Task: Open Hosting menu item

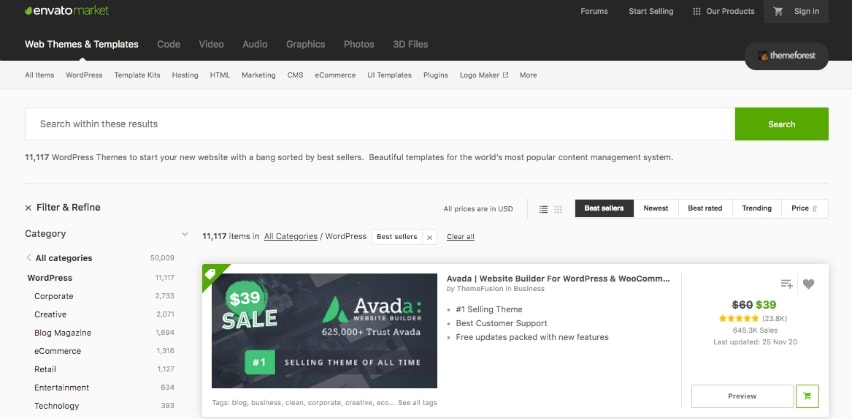Action: (x=185, y=75)
